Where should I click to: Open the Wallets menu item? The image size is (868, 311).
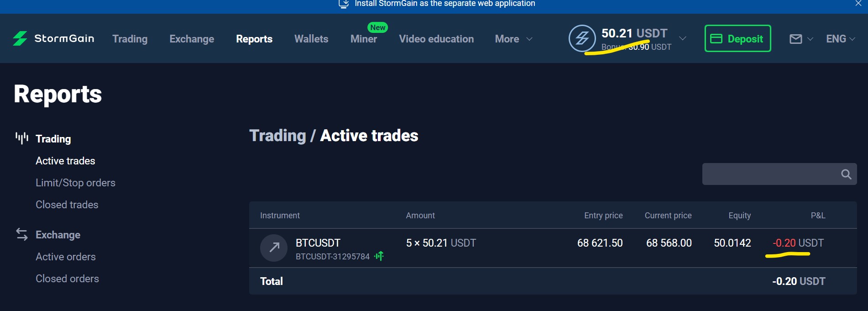pyautogui.click(x=311, y=39)
